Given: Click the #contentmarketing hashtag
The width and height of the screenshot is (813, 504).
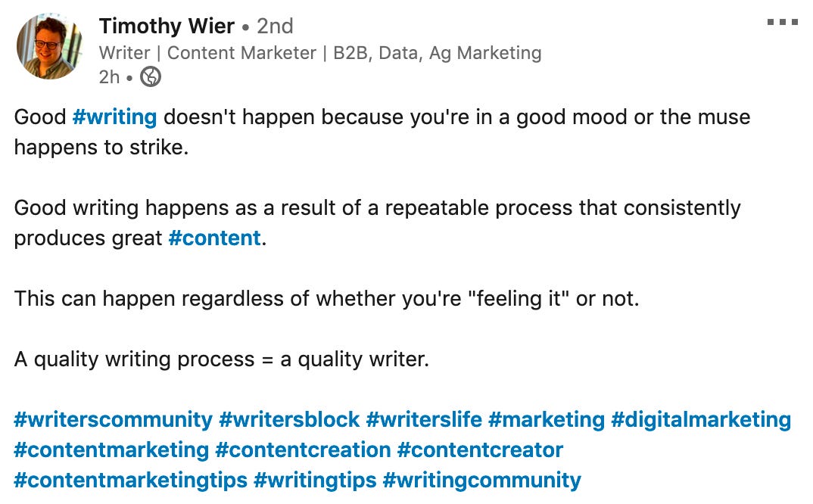Looking at the screenshot, I should click(111, 450).
